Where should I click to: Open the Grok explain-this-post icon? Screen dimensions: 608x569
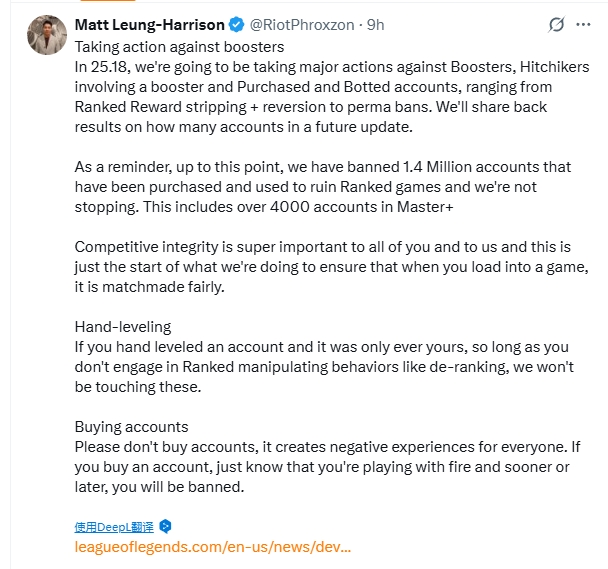point(556,24)
